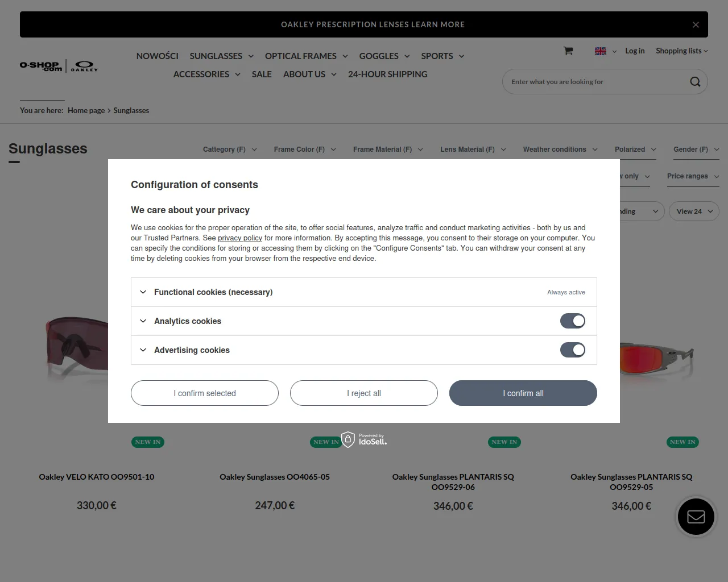Click the IdoSell shield badge
This screenshot has height=582, width=728.
(x=348, y=439)
